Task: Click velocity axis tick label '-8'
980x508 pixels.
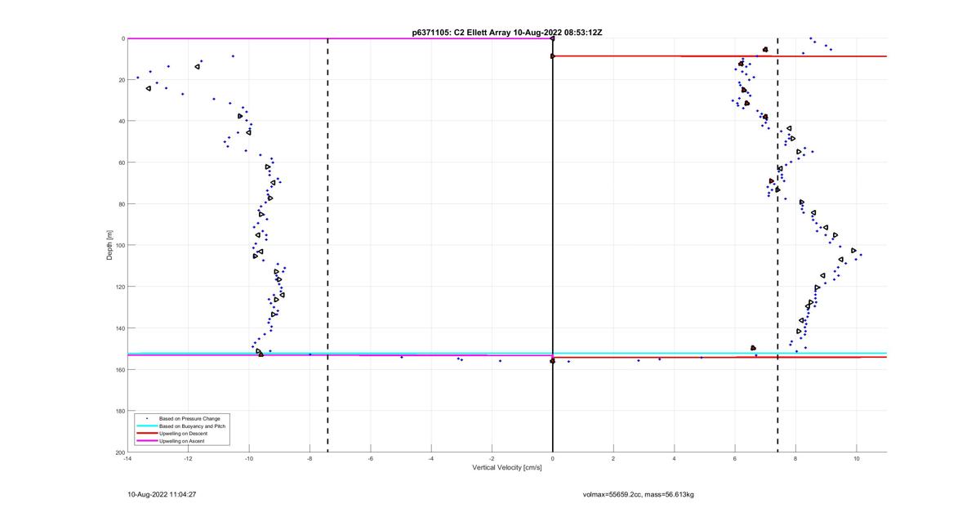Action: pyautogui.click(x=310, y=459)
